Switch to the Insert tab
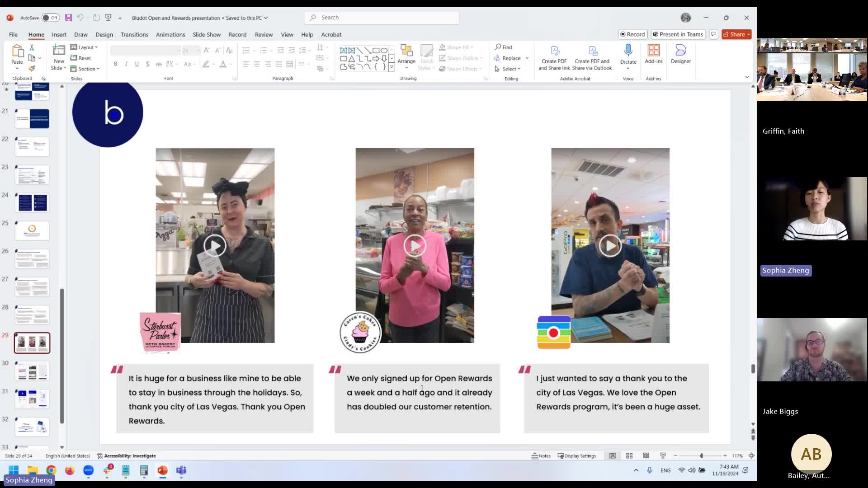Image resolution: width=868 pixels, height=488 pixels. (59, 34)
